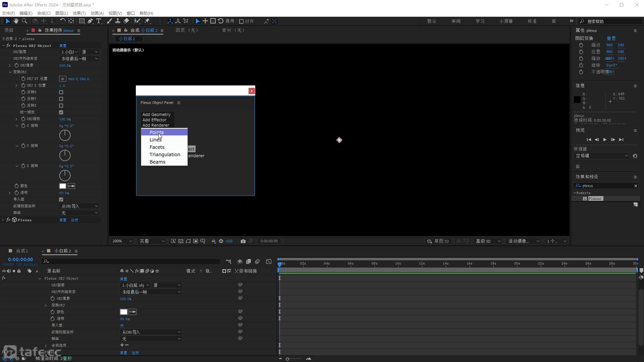
Task: Select the Pen tool
Action: (90, 21)
